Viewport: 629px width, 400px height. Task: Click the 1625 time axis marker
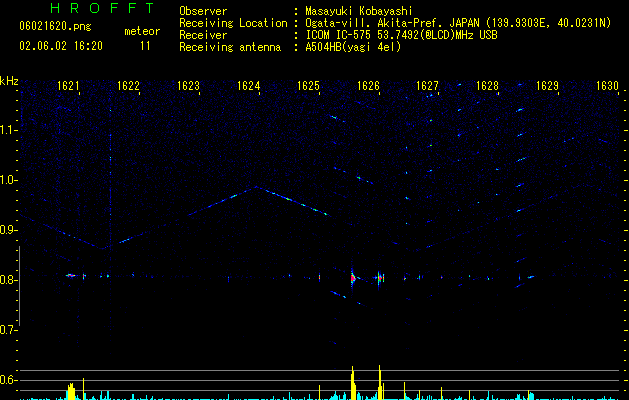pos(308,86)
